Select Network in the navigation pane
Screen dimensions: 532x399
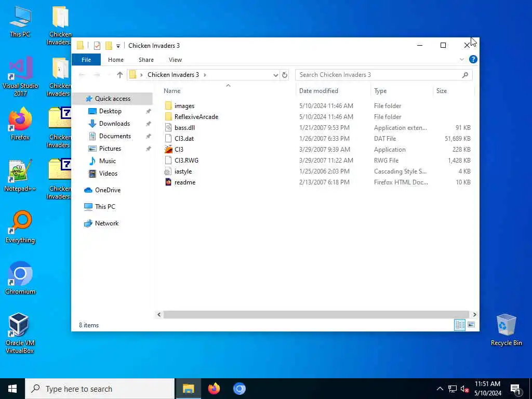click(107, 223)
